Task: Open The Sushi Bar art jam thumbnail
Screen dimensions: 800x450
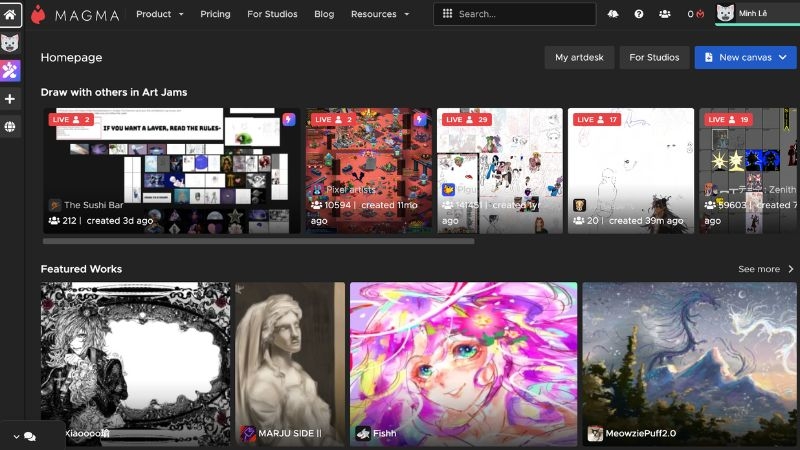Action: 172,170
